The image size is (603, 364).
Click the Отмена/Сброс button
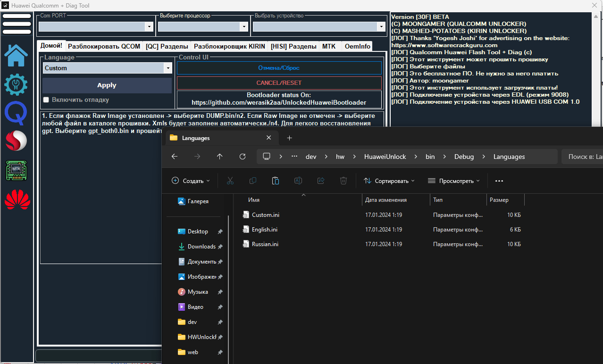click(279, 68)
